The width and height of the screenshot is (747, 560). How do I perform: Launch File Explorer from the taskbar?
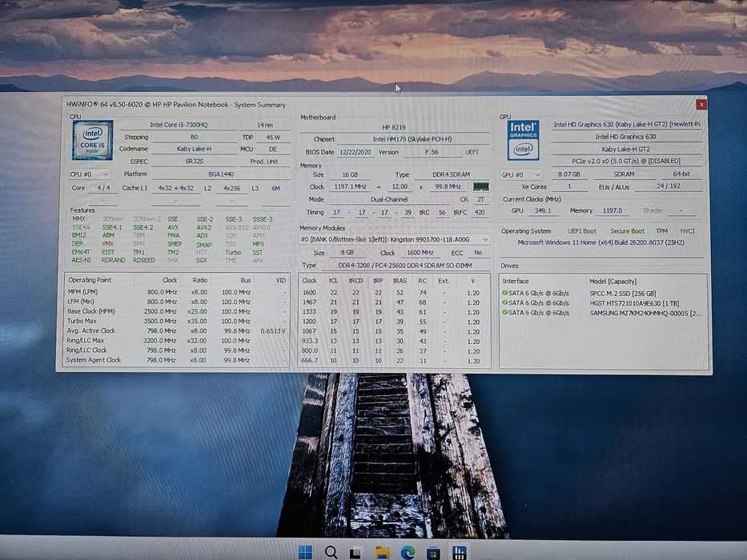tap(382, 553)
